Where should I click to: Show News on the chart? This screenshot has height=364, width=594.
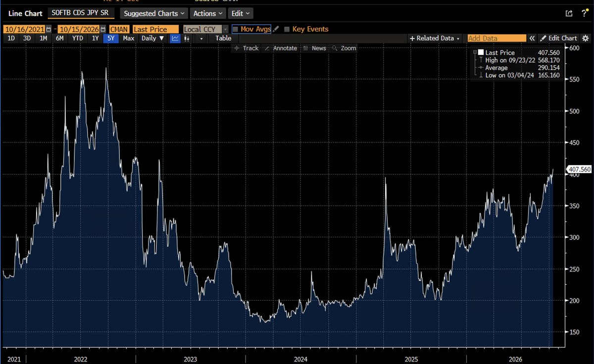pyautogui.click(x=315, y=48)
